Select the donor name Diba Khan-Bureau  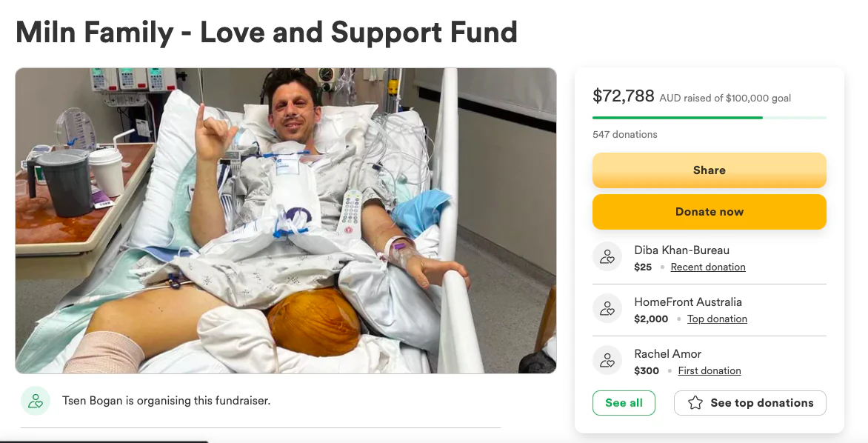pyautogui.click(x=682, y=250)
